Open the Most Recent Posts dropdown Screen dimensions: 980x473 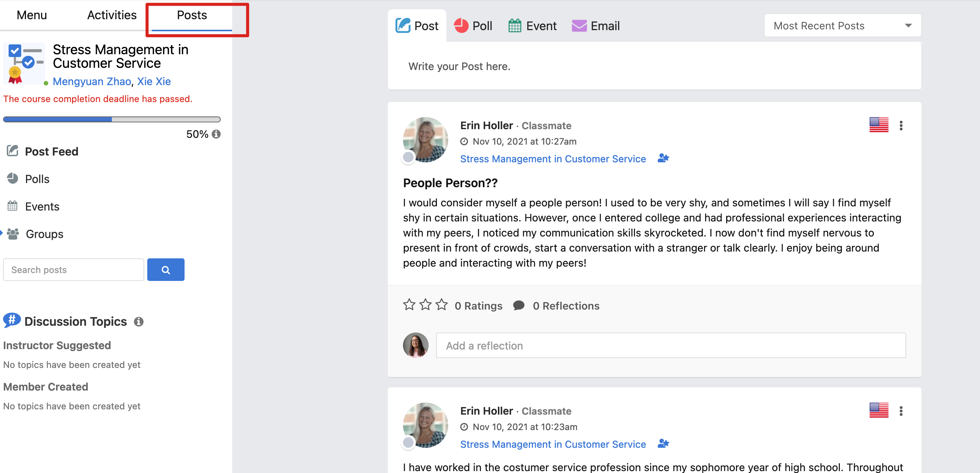coord(842,26)
